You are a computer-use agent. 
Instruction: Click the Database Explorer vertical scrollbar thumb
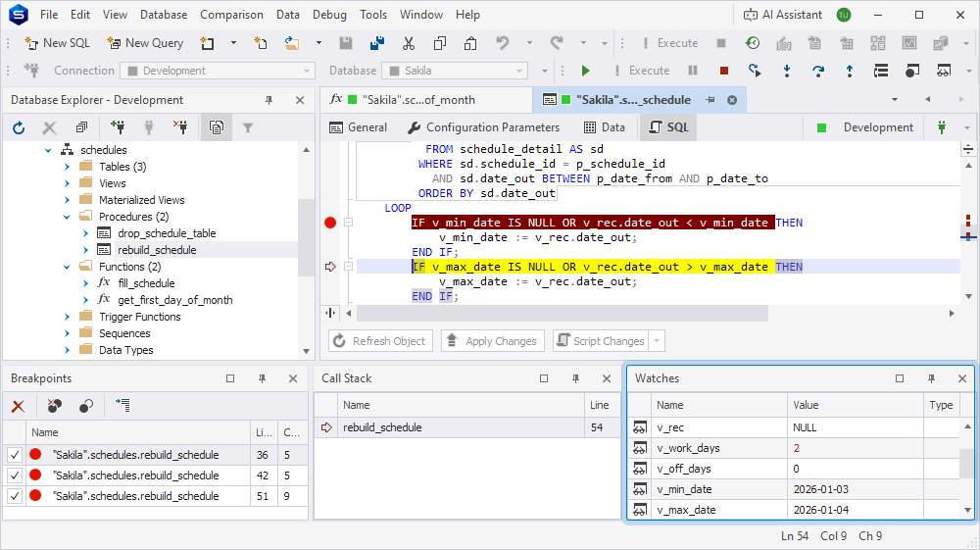click(306, 237)
